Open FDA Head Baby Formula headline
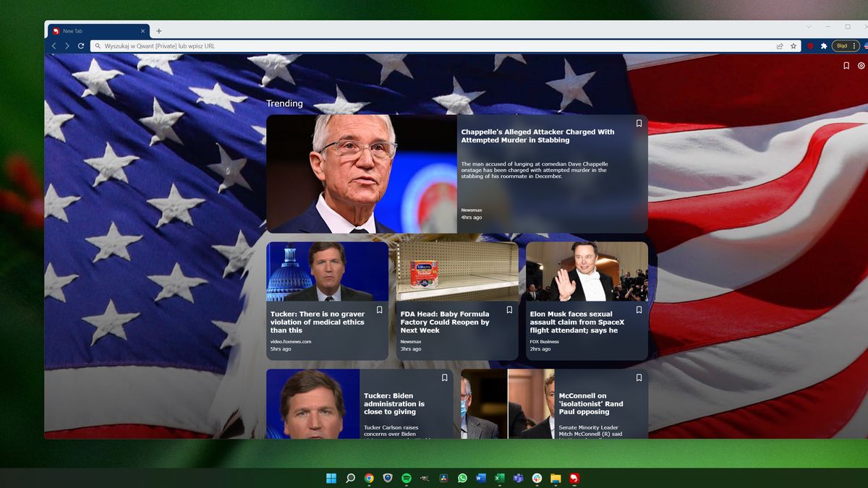Screen dimensions: 868x488 click(x=445, y=322)
